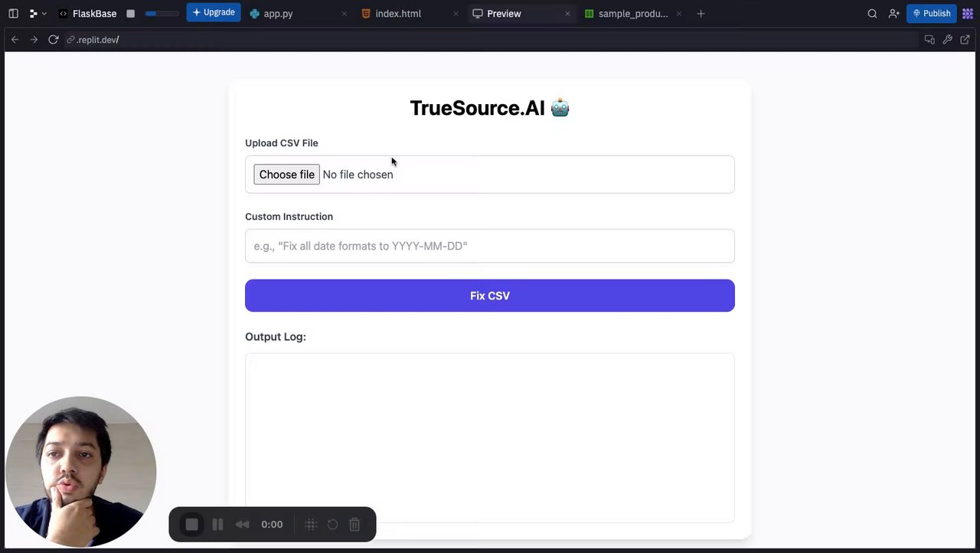Click the Upgrade button
The height and width of the screenshot is (553, 980).
(214, 13)
